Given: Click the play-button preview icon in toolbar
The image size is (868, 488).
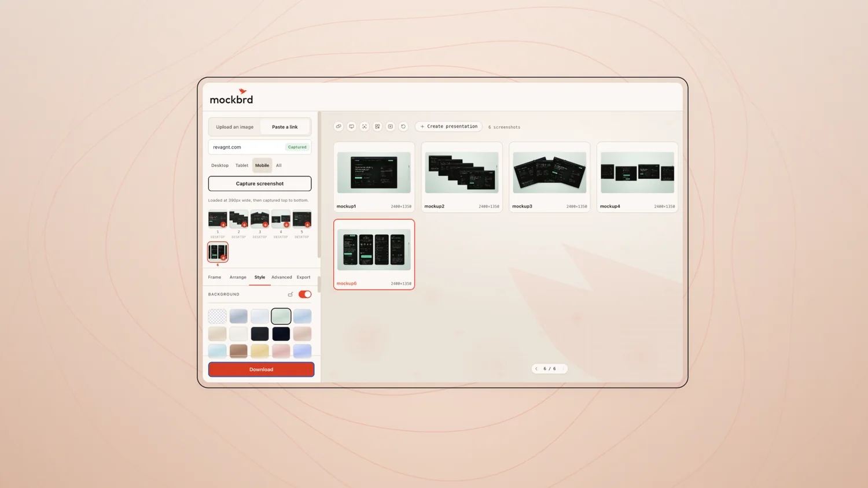Looking at the screenshot, I should tap(391, 127).
